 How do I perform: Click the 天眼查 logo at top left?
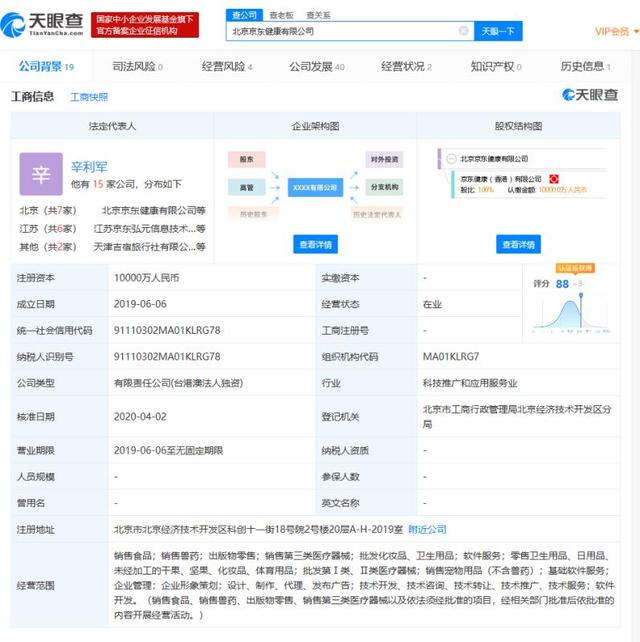pos(42,25)
